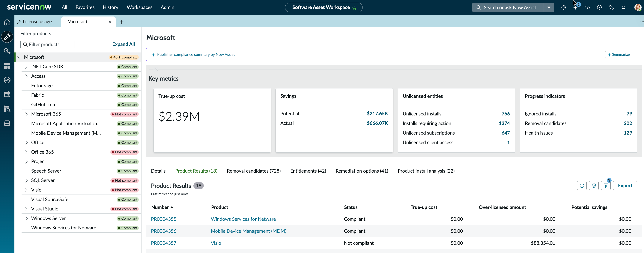Expand the Windows Server node
This screenshot has width=644, height=253.
pos(26,219)
